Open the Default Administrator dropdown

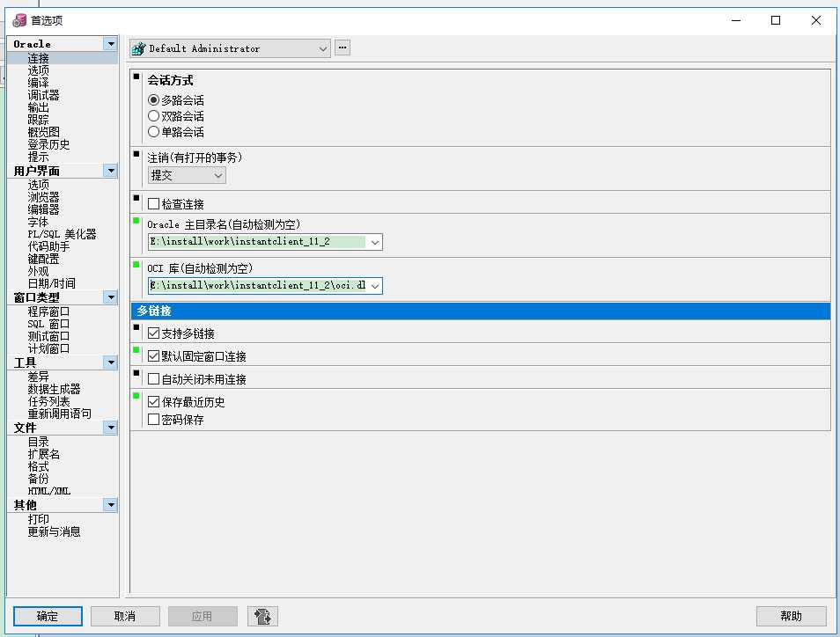[322, 48]
